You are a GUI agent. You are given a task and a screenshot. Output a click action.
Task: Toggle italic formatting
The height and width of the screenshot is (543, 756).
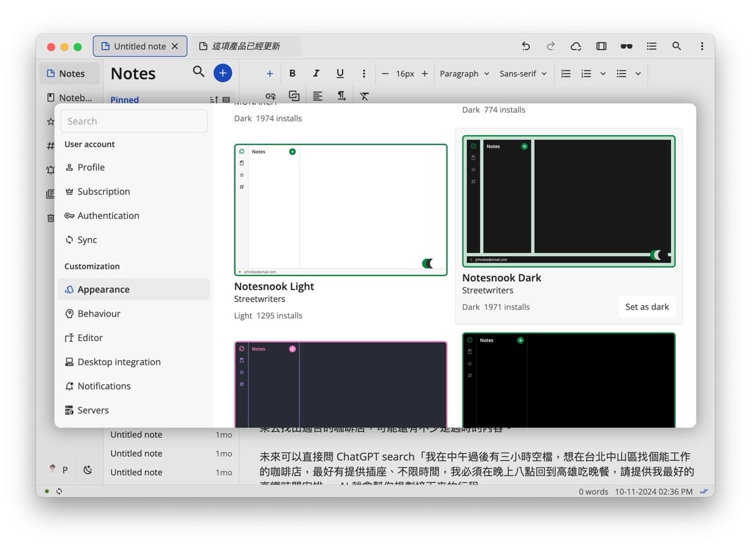[x=316, y=74]
